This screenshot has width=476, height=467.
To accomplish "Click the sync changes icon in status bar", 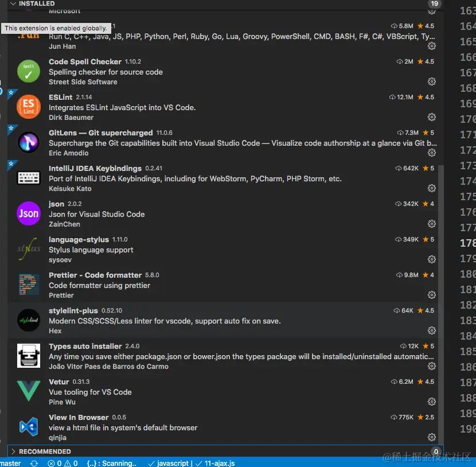I will click(x=34, y=463).
